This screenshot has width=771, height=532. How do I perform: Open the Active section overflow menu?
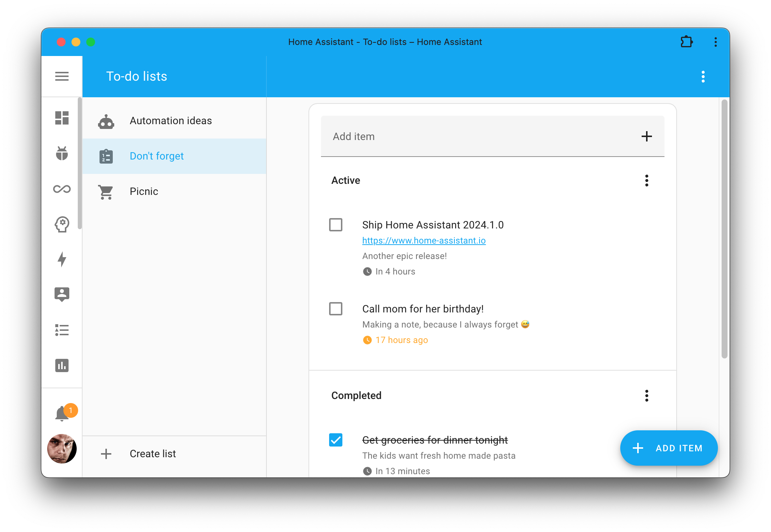646,180
